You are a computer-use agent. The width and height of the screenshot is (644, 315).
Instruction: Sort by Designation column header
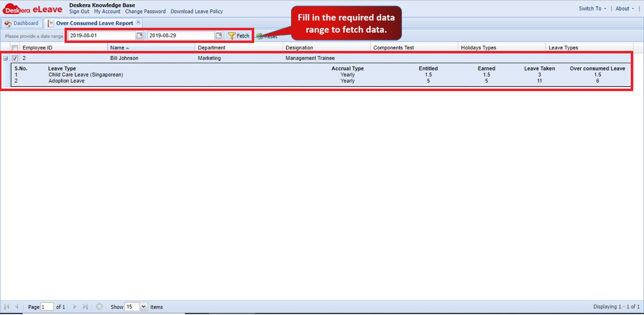tap(326, 48)
